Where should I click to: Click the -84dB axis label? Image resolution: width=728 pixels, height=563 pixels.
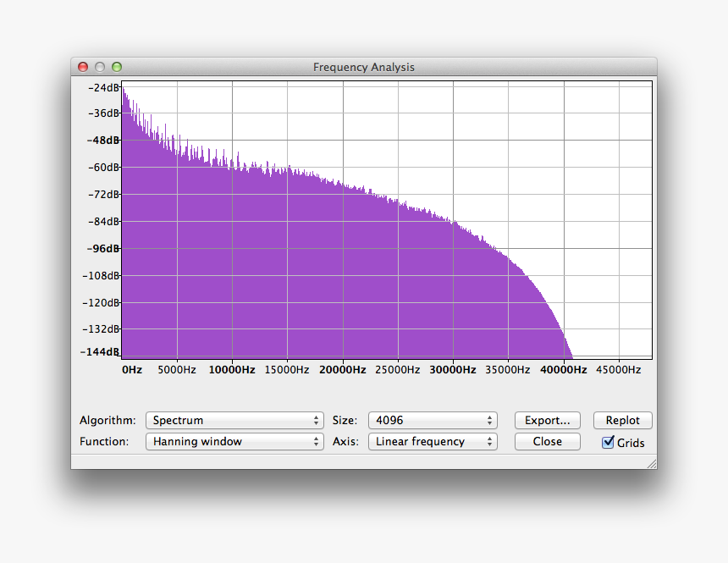pyautogui.click(x=104, y=221)
